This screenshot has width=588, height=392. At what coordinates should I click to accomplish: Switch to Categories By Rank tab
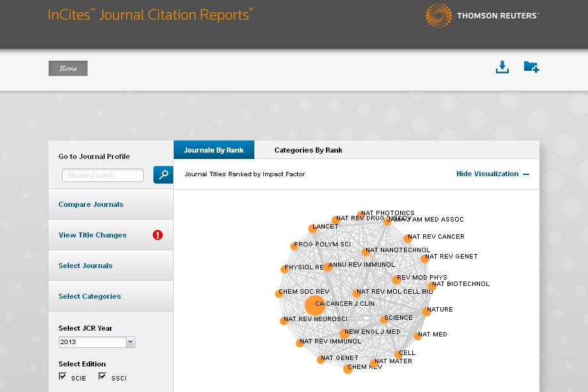[x=308, y=150]
